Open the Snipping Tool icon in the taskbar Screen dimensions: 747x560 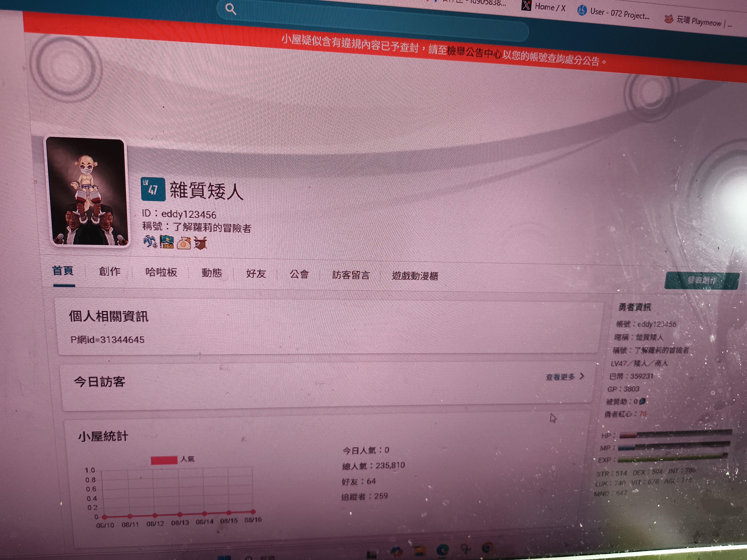(465, 549)
